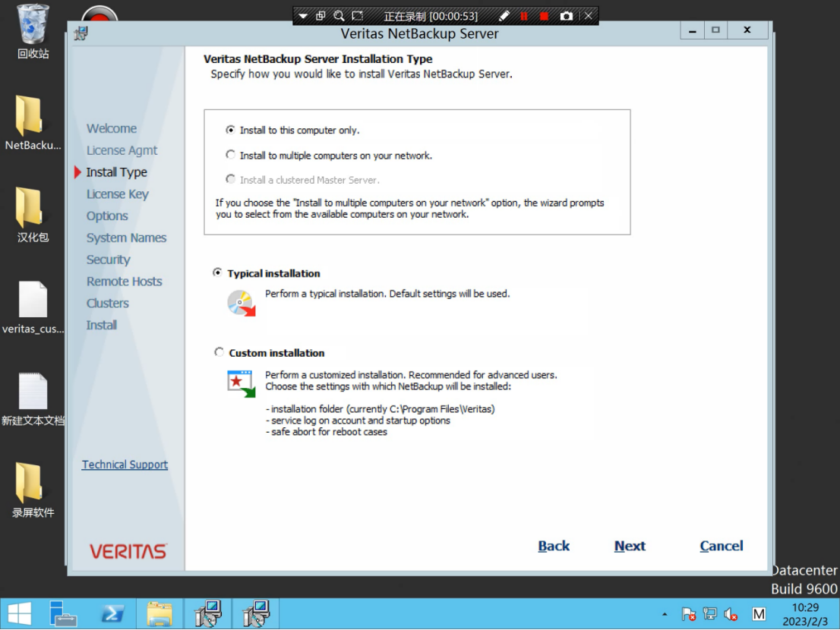Image resolution: width=840 pixels, height=630 pixels.
Task: Switch to the first installer taskbar icon
Action: tap(208, 613)
